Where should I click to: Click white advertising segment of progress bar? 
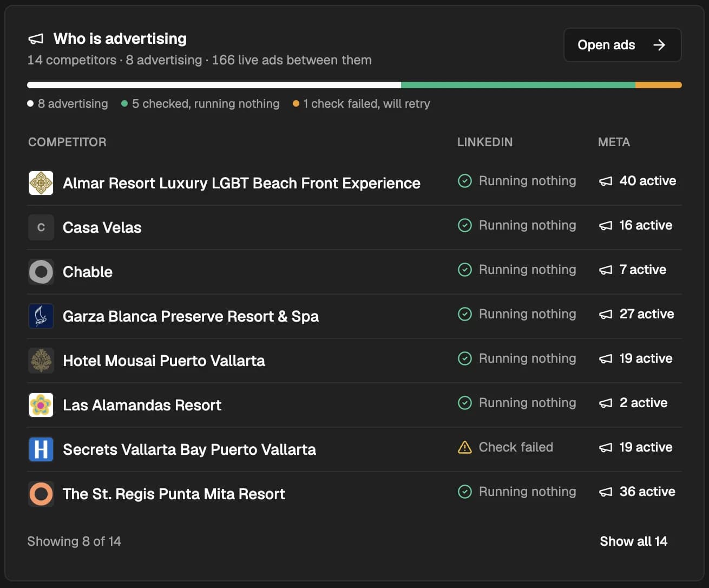[x=214, y=85]
